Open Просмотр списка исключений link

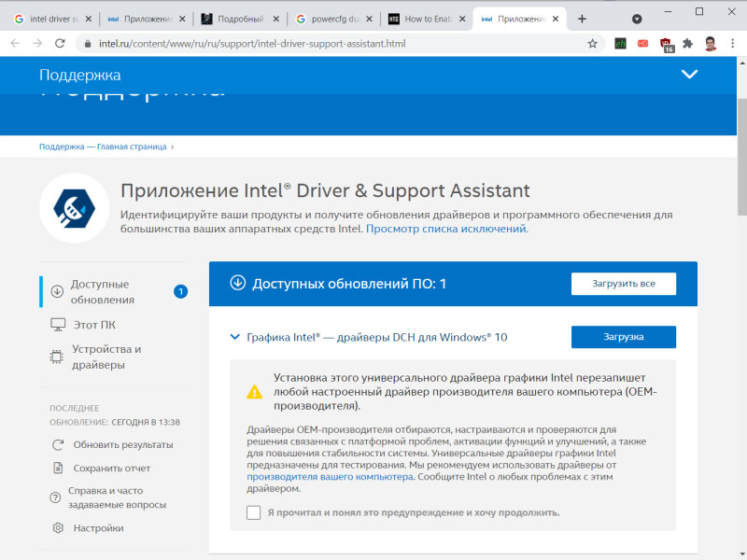447,229
